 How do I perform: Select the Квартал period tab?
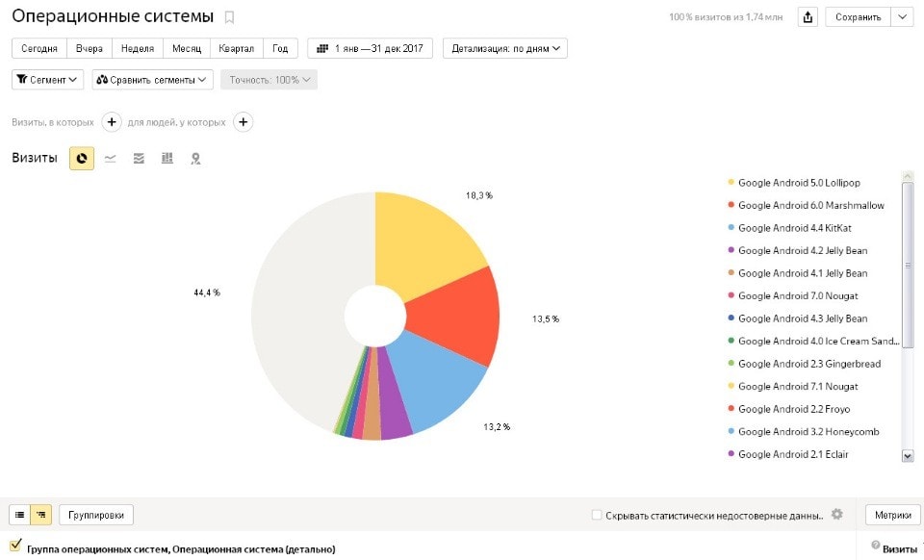(x=237, y=48)
